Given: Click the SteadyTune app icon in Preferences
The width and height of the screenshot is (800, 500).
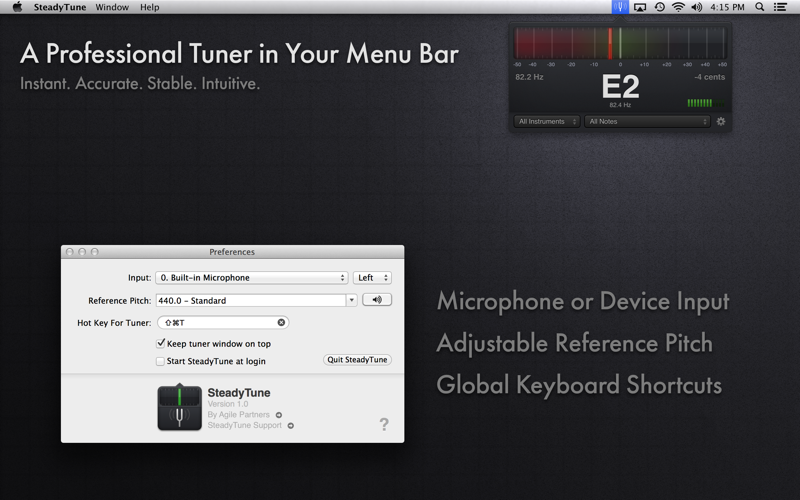Looking at the screenshot, I should point(179,407).
